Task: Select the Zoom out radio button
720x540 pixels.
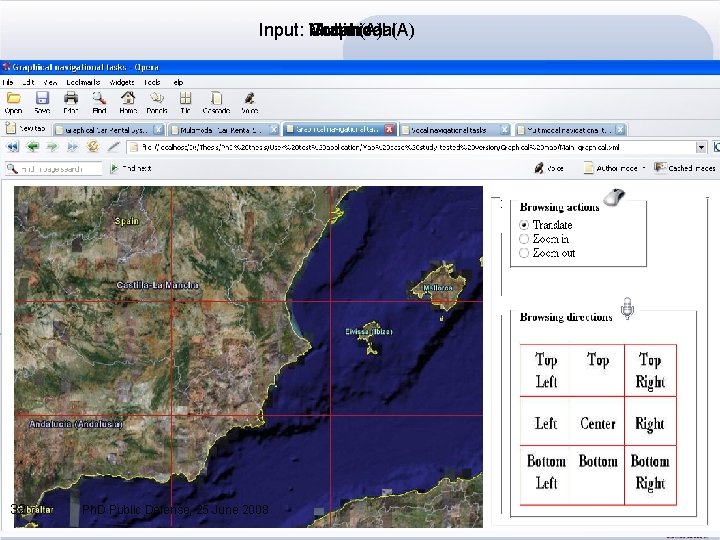Action: click(x=524, y=253)
